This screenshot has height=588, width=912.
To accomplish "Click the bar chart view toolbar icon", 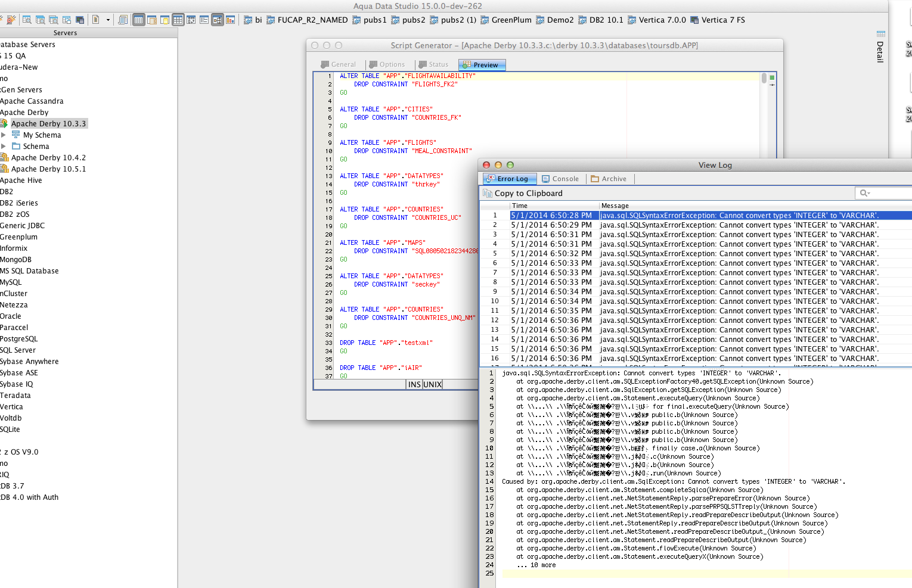I will pyautogui.click(x=230, y=20).
